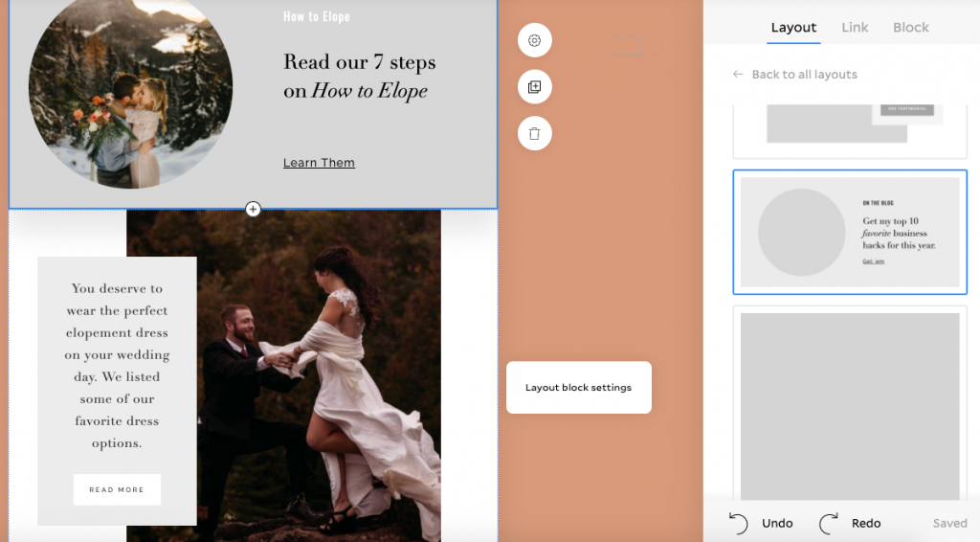
Task: Select the circle image 'On the Blog' layout
Action: tap(849, 233)
